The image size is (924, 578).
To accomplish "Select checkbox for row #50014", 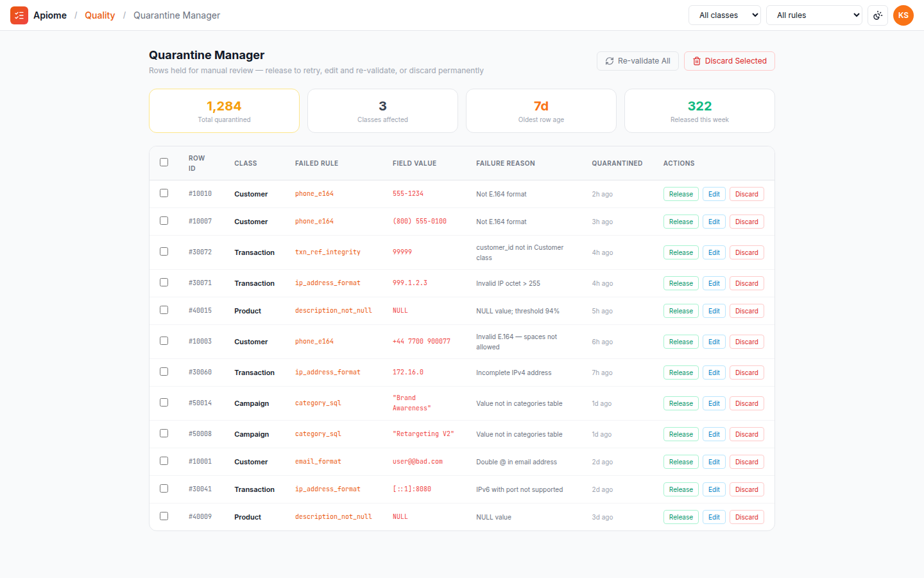I will [x=164, y=403].
